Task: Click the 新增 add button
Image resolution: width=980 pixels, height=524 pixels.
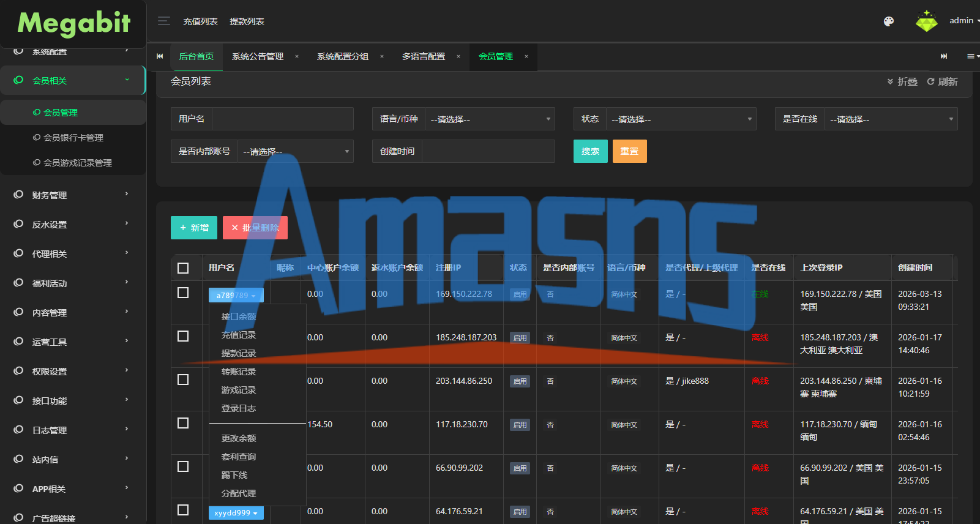Action: point(194,228)
